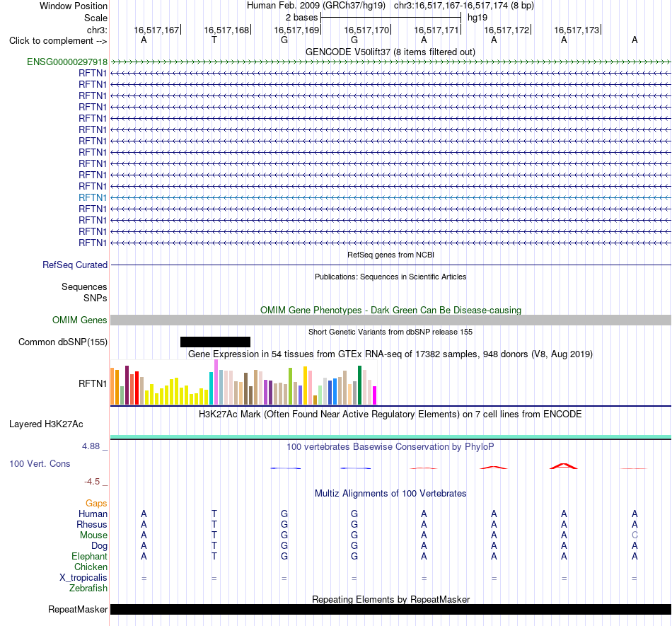The height and width of the screenshot is (626, 672).
Task: Click the hg19 text beside scale bar
Action: click(477, 18)
